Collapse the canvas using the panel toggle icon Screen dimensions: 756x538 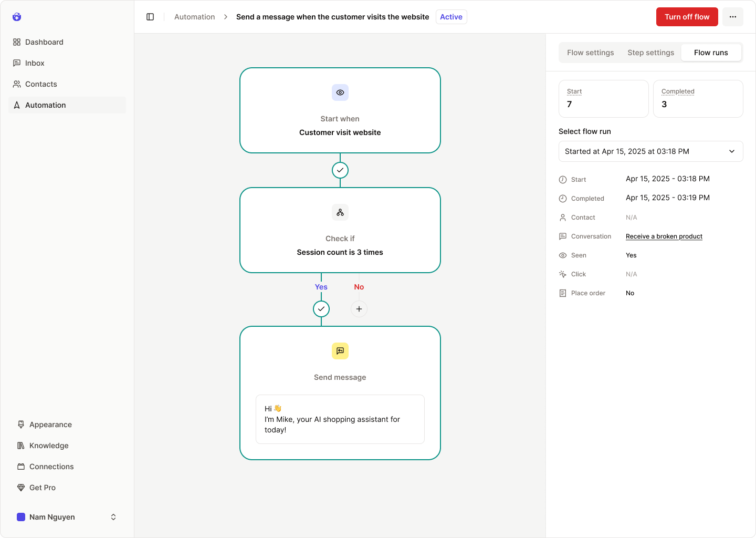pyautogui.click(x=150, y=16)
